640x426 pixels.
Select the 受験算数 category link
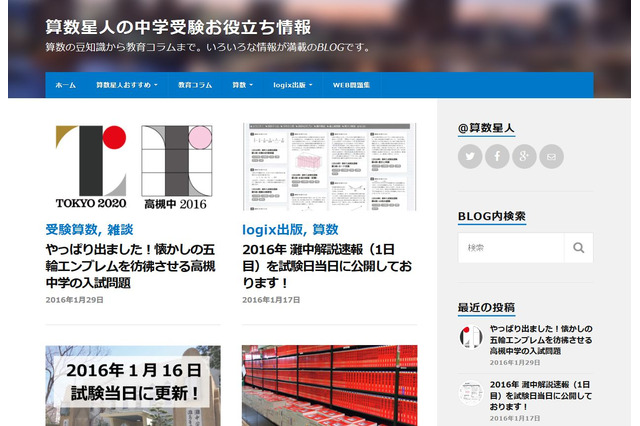71,229
